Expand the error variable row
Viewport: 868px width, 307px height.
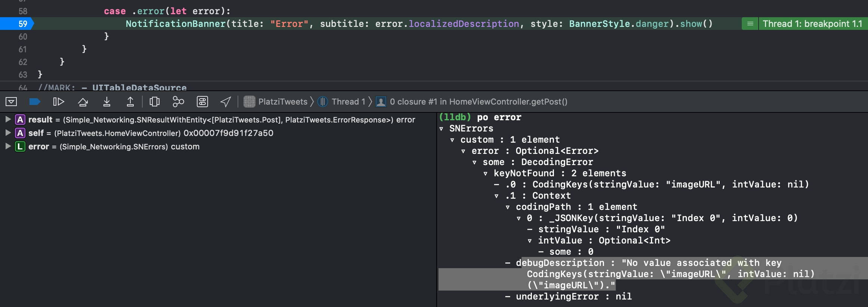(8, 146)
